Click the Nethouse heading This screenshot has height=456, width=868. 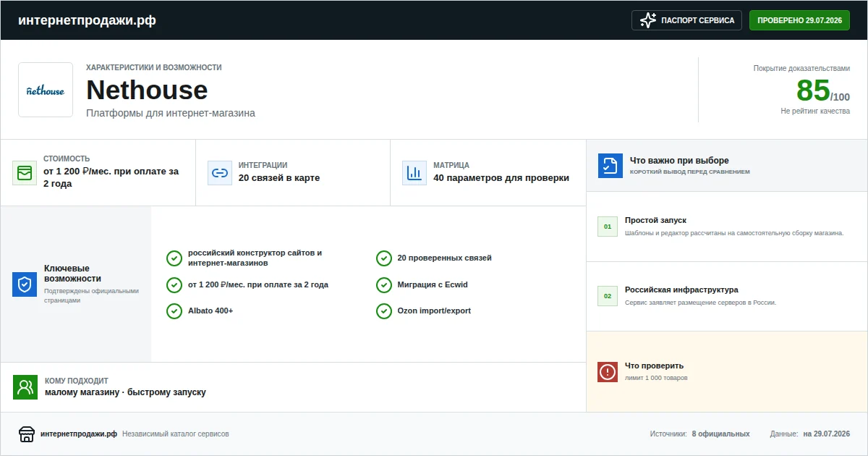click(147, 90)
